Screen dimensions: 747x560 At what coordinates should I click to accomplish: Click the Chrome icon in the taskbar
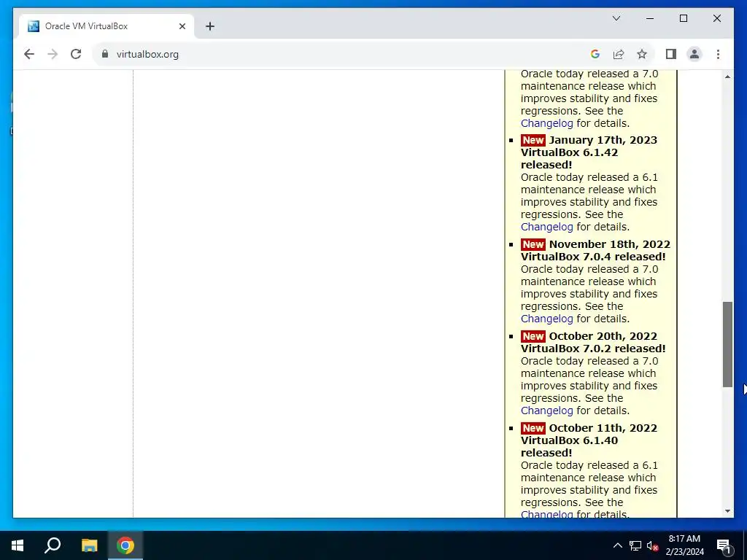click(125, 545)
